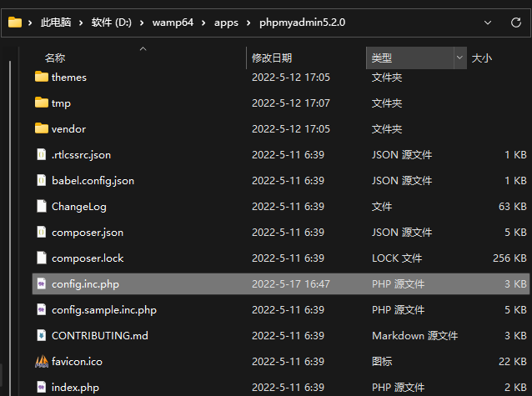The height and width of the screenshot is (396, 532).
Task: Select the composer.lock file name
Action: coord(88,258)
